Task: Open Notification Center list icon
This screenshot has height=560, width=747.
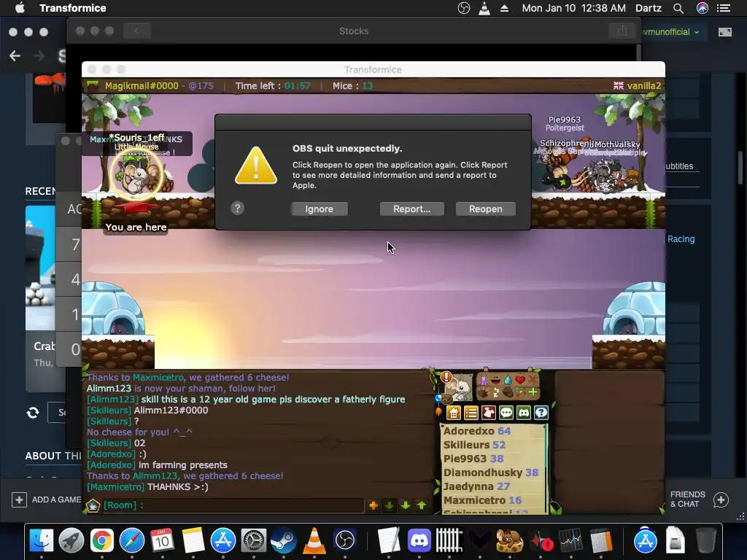Action: [724, 8]
